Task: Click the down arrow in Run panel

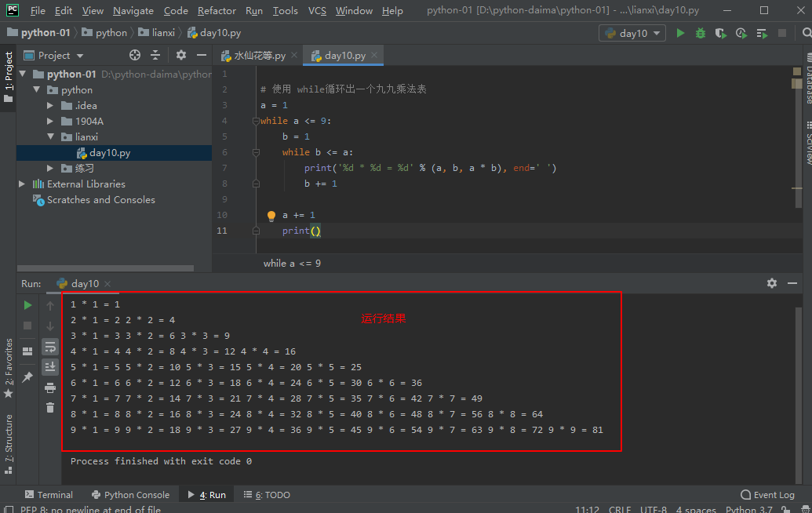Action: pyautogui.click(x=49, y=326)
